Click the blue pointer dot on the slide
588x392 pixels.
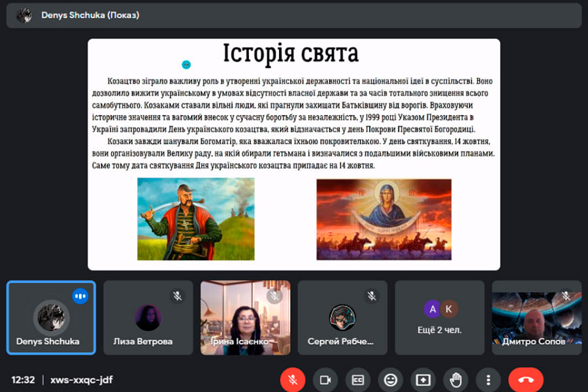pos(186,65)
